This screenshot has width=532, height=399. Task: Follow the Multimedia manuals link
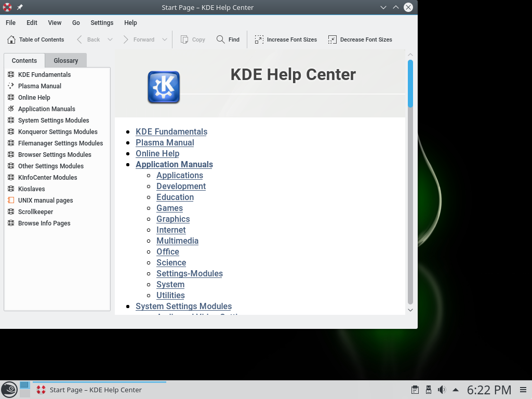(177, 241)
